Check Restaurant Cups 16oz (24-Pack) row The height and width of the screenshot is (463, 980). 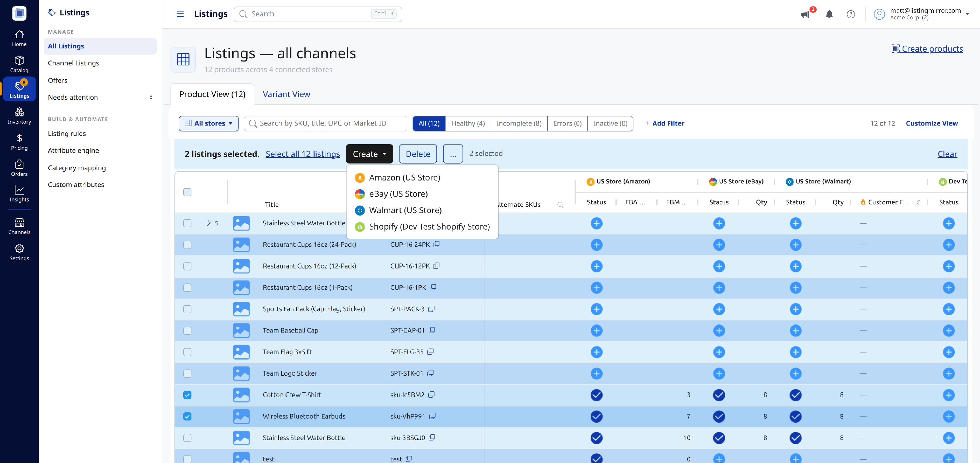click(x=187, y=245)
